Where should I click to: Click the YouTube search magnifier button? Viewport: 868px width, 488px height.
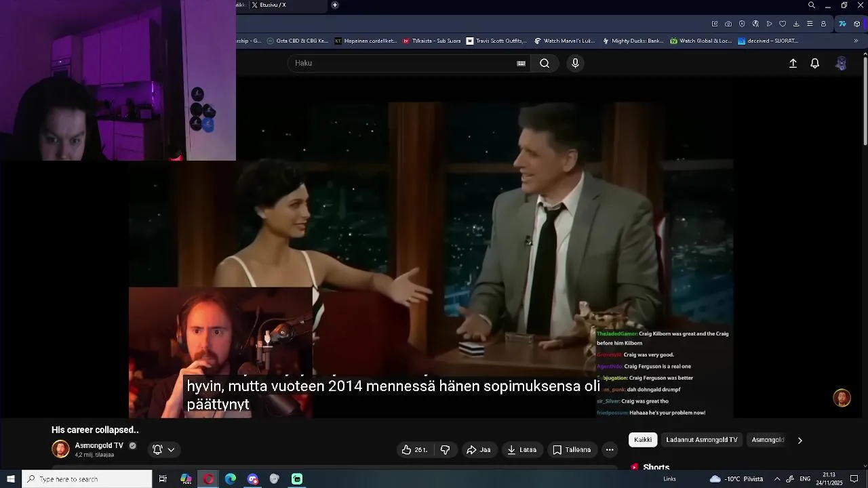545,63
